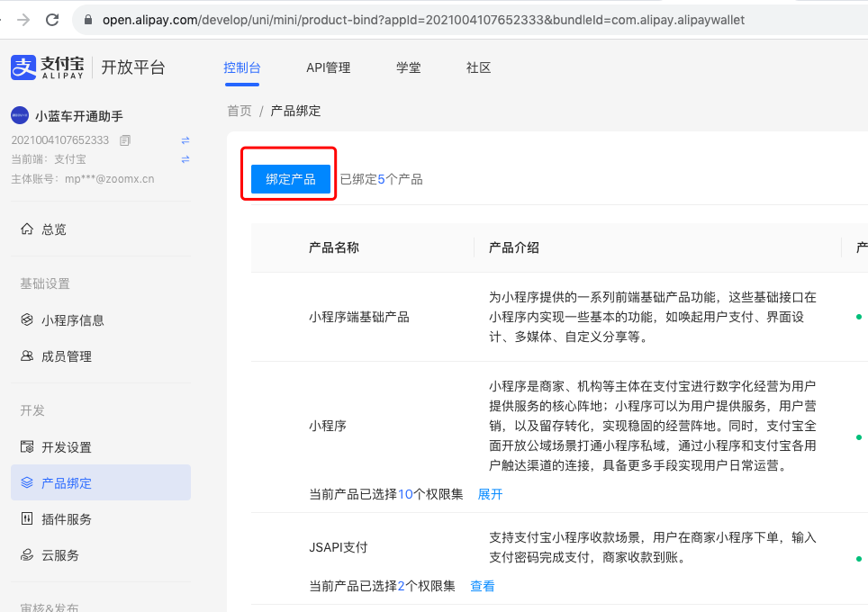The height and width of the screenshot is (612, 868).
Task: Click the JSAPI支付 description text
Action: (653, 547)
